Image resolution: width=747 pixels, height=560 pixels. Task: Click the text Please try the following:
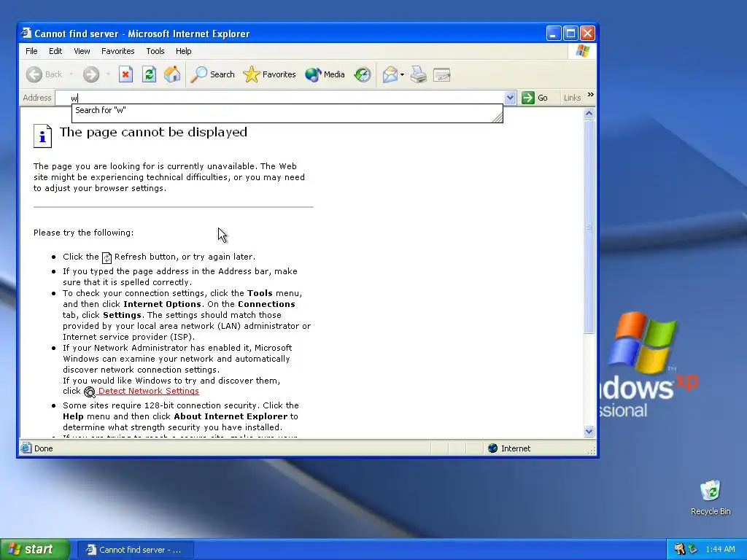[x=83, y=233]
